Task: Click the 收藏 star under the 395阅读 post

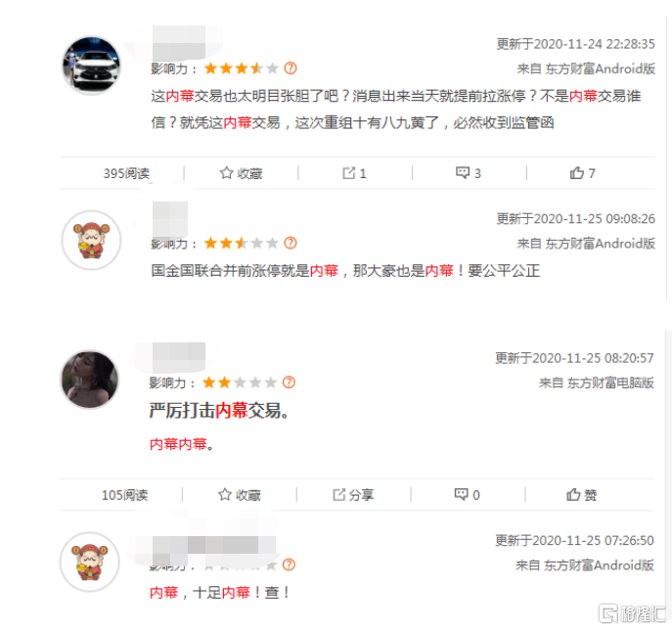Action: (226, 173)
